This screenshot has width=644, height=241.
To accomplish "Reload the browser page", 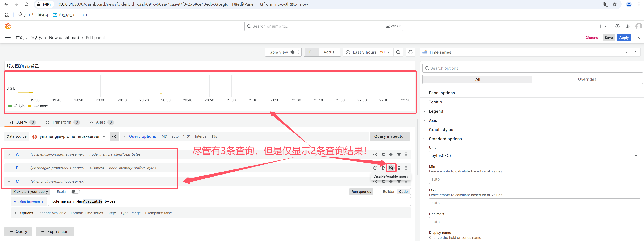I will [26, 4].
